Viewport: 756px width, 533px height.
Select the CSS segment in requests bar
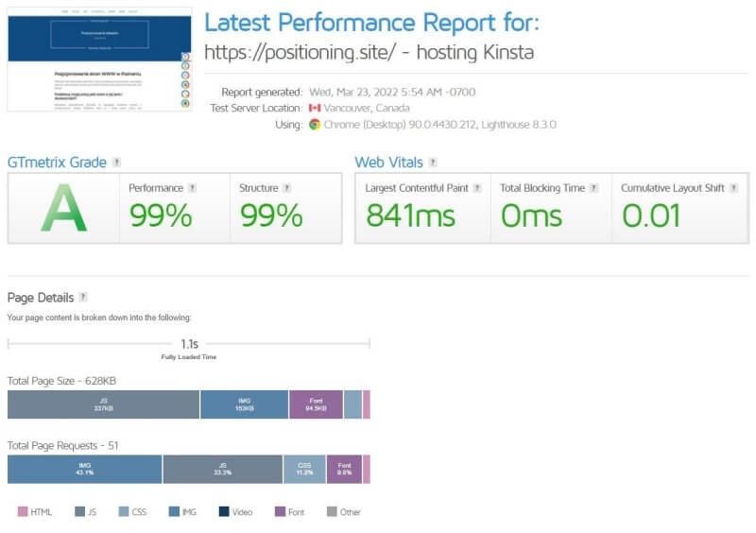[304, 470]
